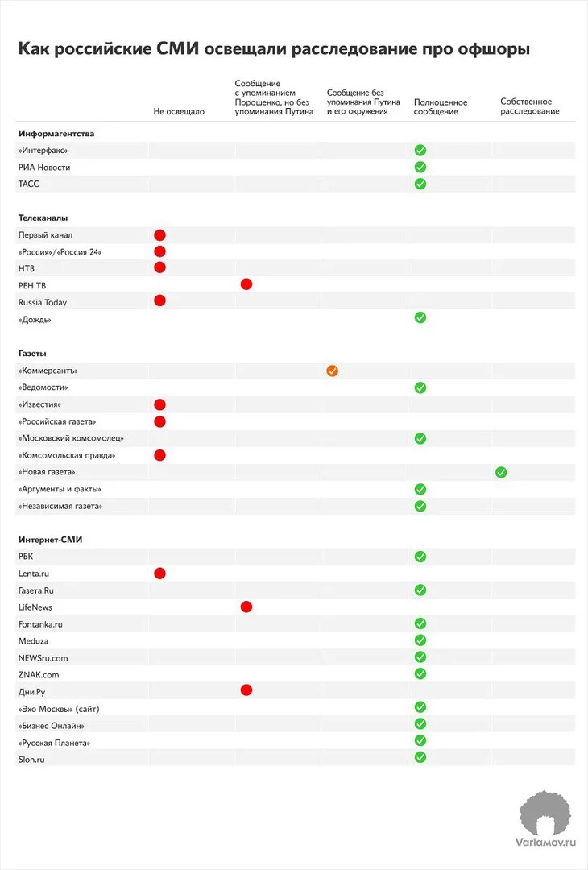Click the red dot beside Lenta.ru
Screen dimensions: 588x870
point(159,573)
